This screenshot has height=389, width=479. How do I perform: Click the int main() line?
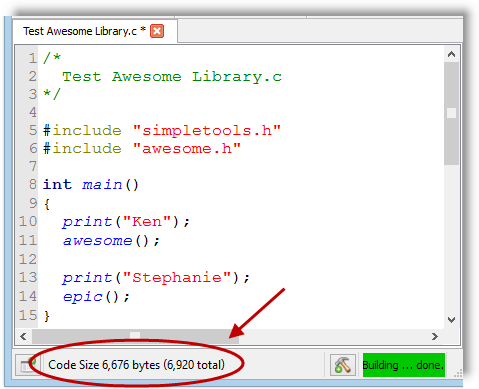coord(91,184)
